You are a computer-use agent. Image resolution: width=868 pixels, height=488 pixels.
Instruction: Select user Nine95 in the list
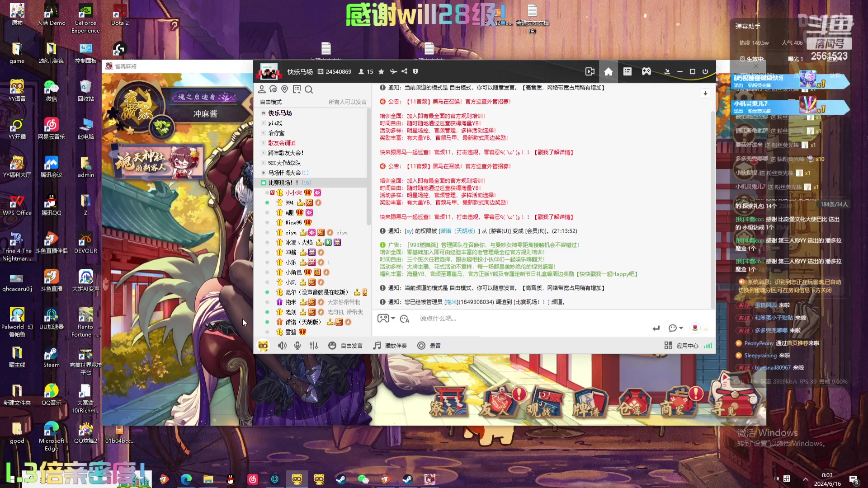293,222
